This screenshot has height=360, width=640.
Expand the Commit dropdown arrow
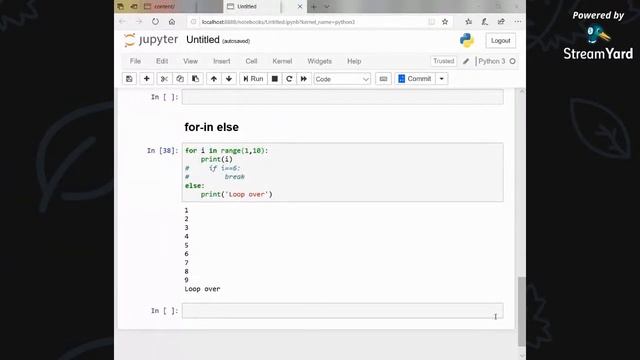(442, 79)
